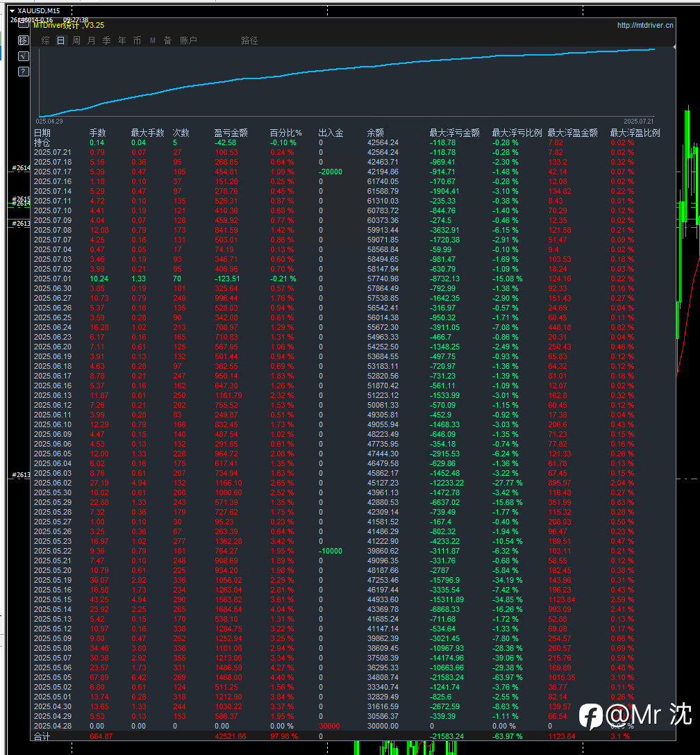
Task: Select the 币 currency tab
Action: pyautogui.click(x=137, y=40)
